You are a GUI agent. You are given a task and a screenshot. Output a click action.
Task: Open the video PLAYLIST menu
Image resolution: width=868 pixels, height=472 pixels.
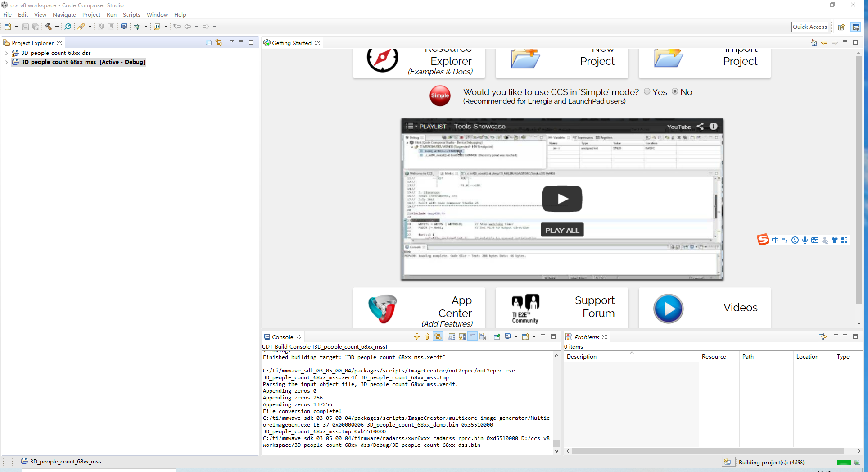[x=426, y=127]
